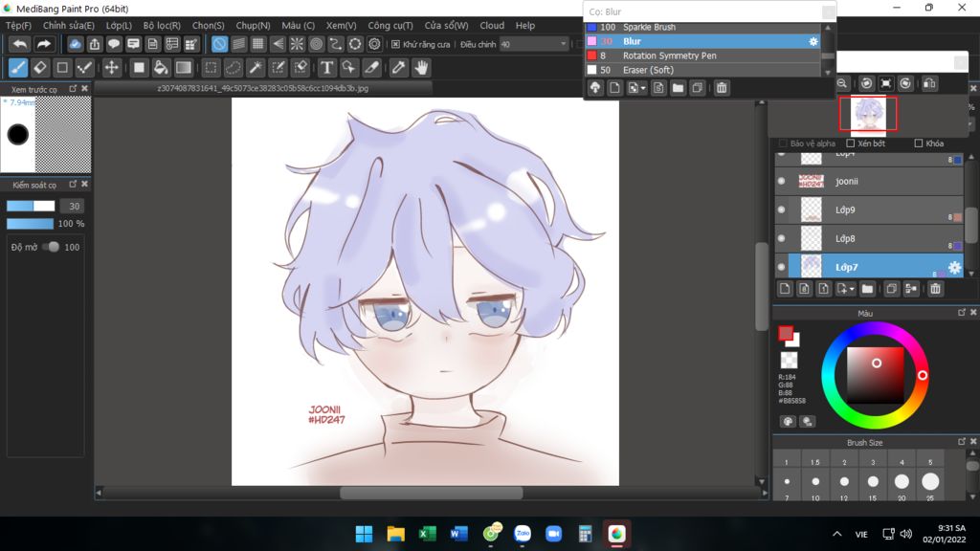Viewport: 980px width, 551px height.
Task: Open Lớp7 layer settings gear
Action: point(954,268)
